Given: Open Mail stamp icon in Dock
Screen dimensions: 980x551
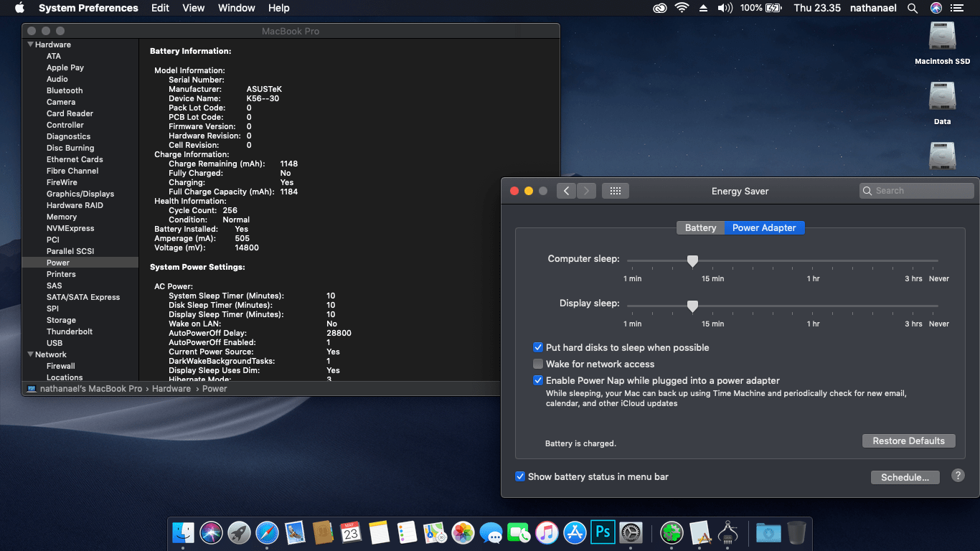Looking at the screenshot, I should point(296,532).
